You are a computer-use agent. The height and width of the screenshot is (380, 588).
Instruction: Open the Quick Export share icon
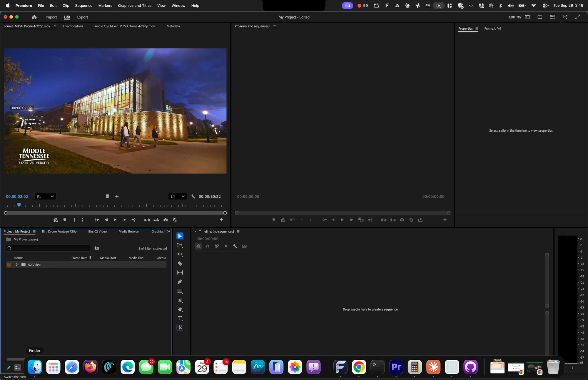pyautogui.click(x=540, y=17)
